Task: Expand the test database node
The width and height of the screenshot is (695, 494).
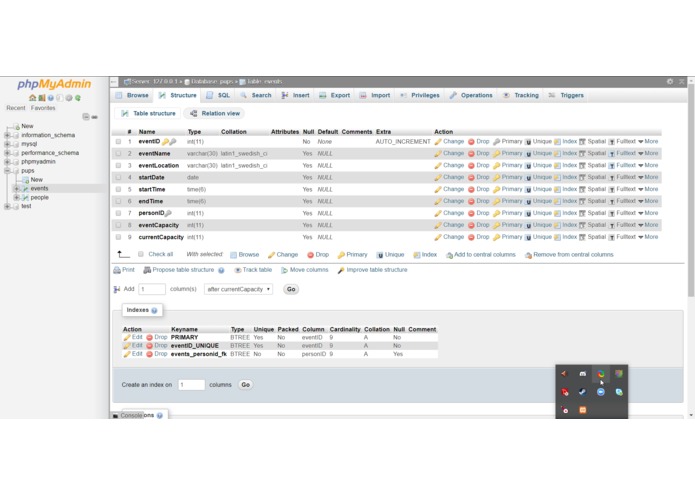Action: (x=7, y=206)
